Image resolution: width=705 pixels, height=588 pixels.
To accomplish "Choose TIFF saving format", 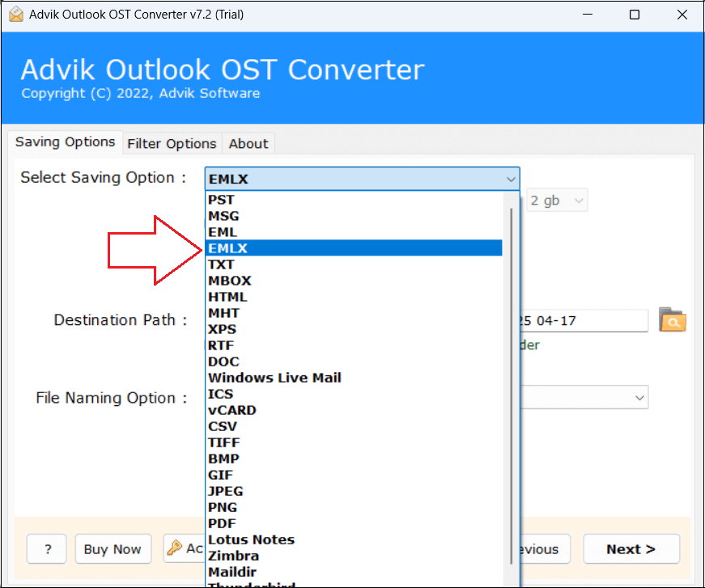I will coord(354,442).
